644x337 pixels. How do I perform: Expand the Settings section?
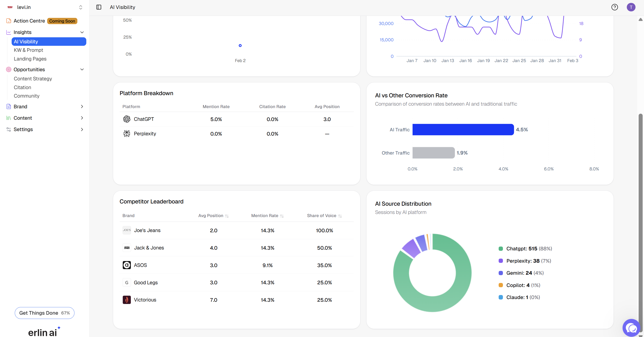82,130
